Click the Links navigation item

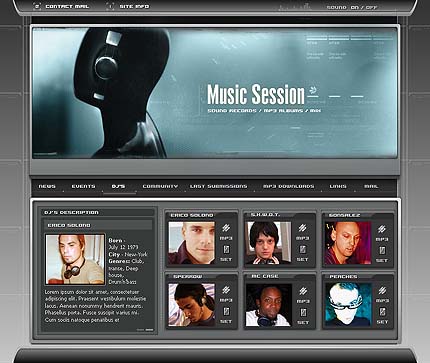(x=338, y=186)
